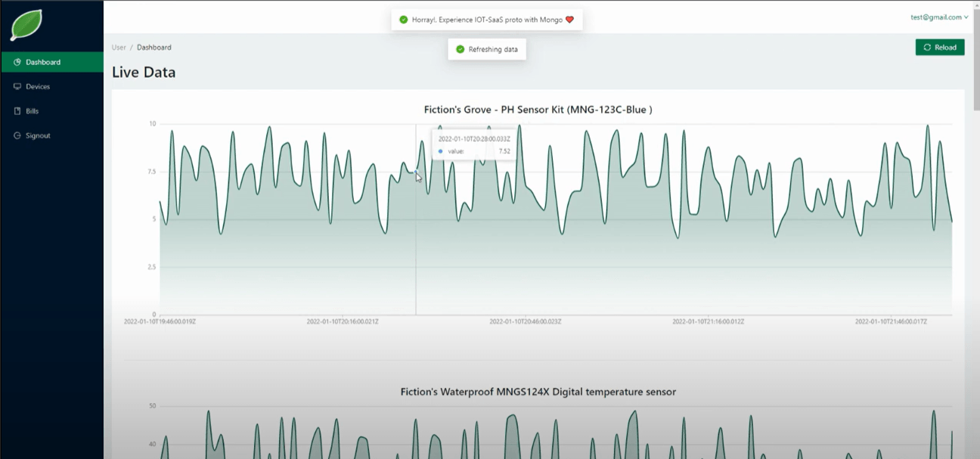Click the Signout icon in the sidebar
This screenshot has height=459, width=980.
(x=17, y=136)
